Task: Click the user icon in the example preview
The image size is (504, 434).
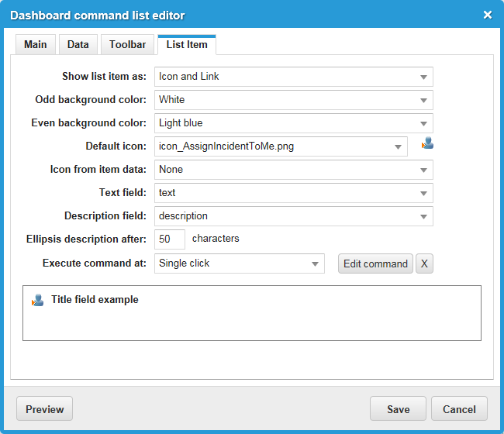Action: tap(37, 300)
